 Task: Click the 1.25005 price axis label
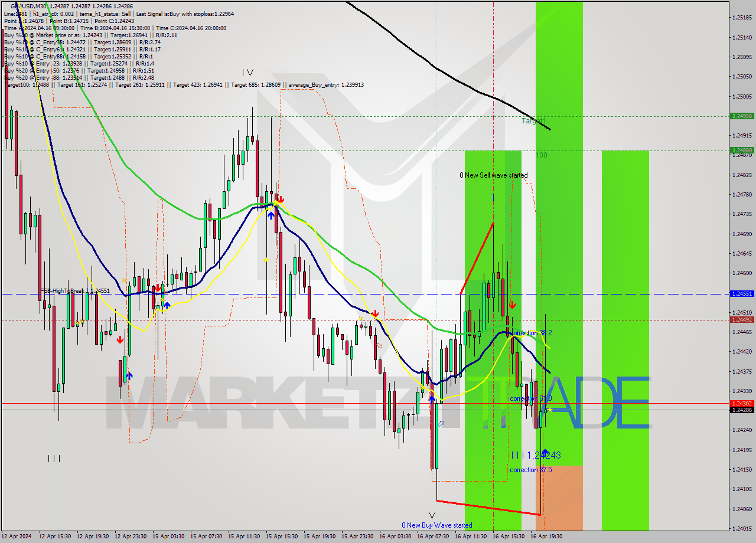(742, 96)
